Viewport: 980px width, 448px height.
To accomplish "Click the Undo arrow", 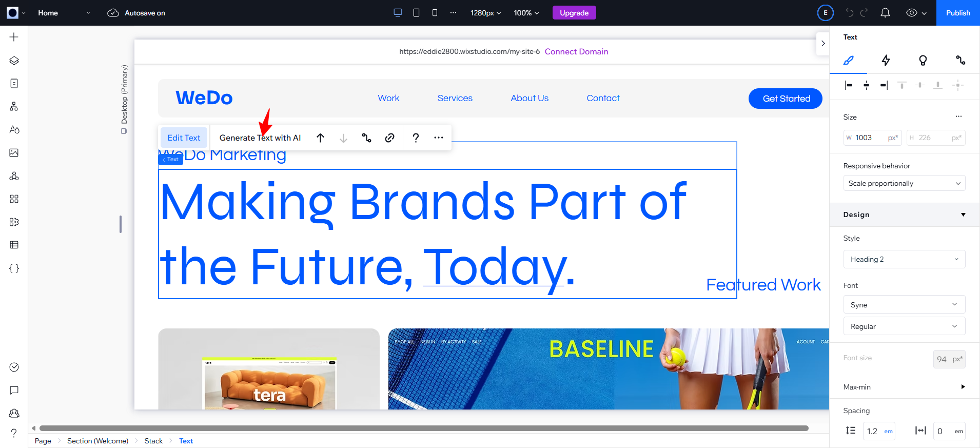I will [x=850, y=13].
